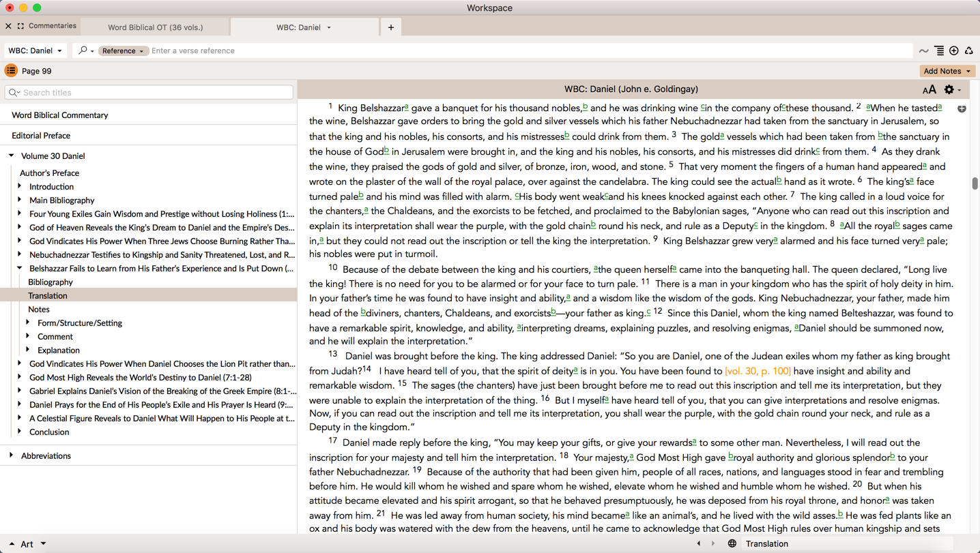Collapse Belshazzar Fails to Learn section
The width and height of the screenshot is (980, 553).
pos(20,268)
